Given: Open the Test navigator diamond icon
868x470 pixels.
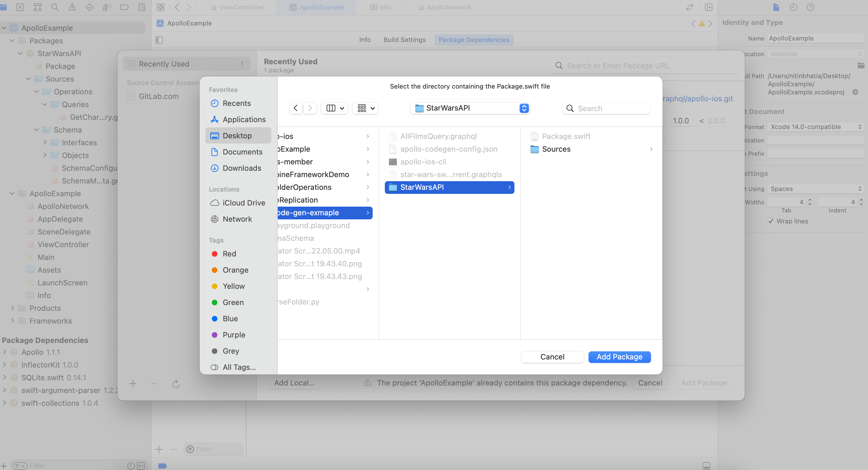Looking at the screenshot, I should point(89,7).
